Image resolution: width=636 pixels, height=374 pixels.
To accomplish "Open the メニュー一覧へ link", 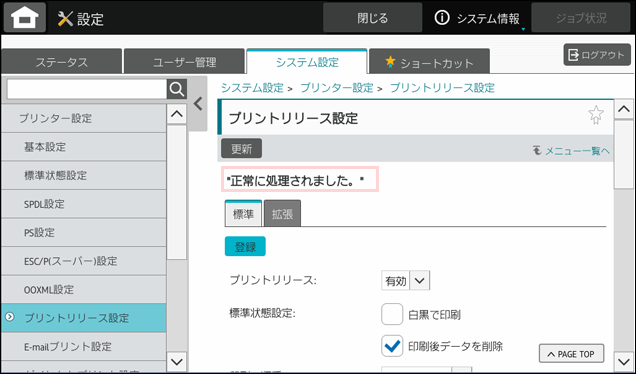I will (571, 151).
